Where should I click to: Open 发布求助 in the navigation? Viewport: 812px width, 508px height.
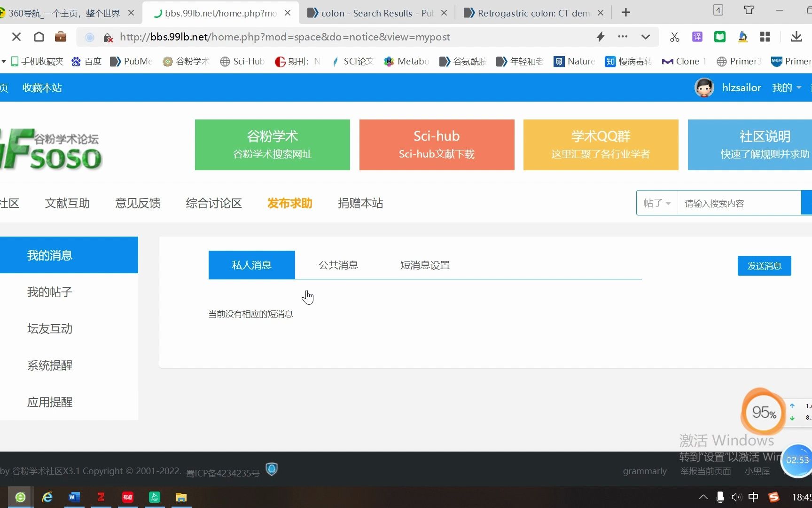pos(289,203)
